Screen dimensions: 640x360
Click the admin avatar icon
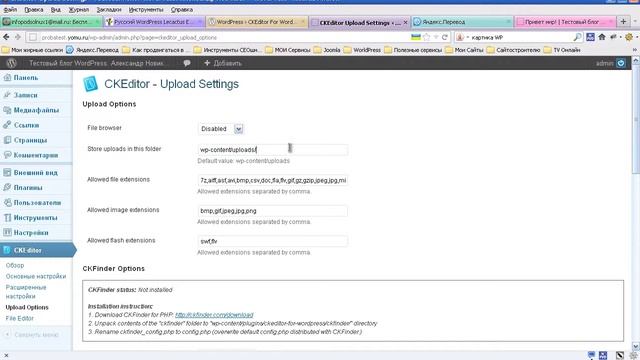click(621, 63)
